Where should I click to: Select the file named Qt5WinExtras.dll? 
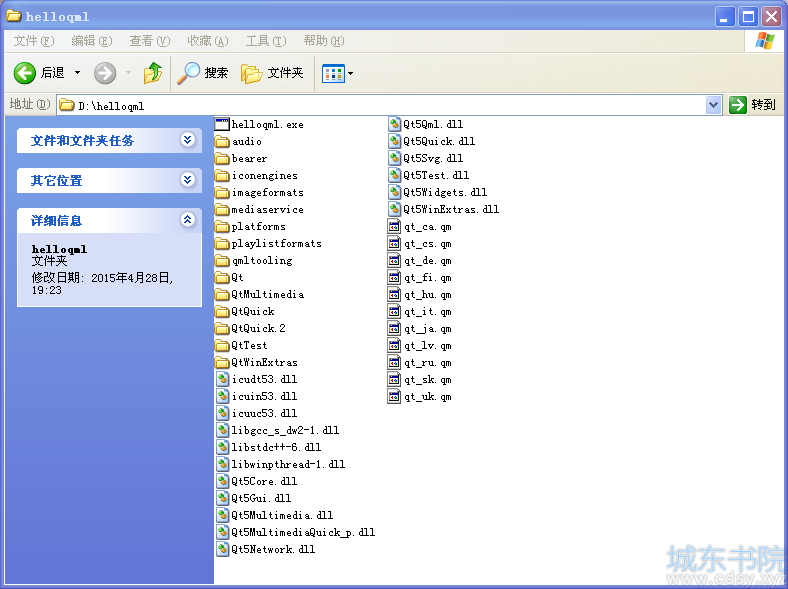(x=443, y=209)
